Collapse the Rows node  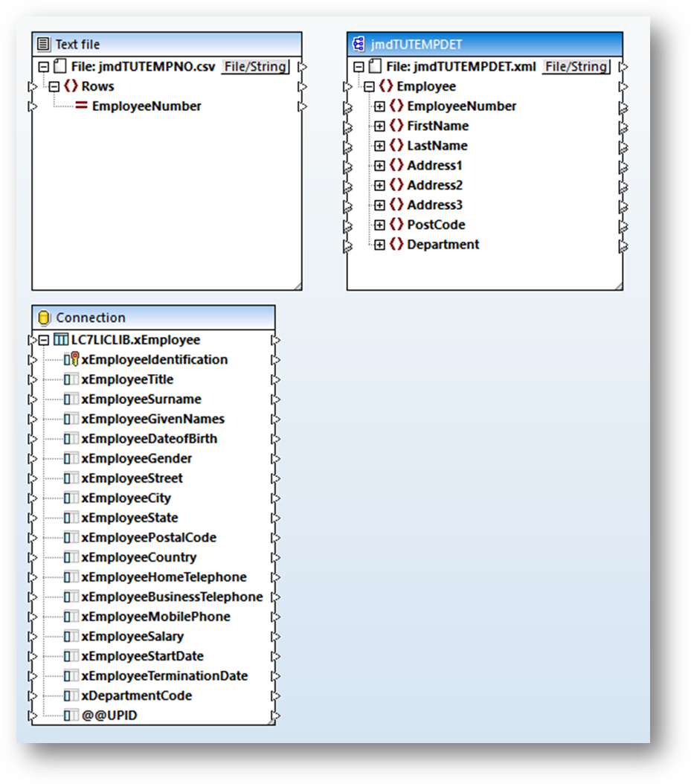click(54, 86)
